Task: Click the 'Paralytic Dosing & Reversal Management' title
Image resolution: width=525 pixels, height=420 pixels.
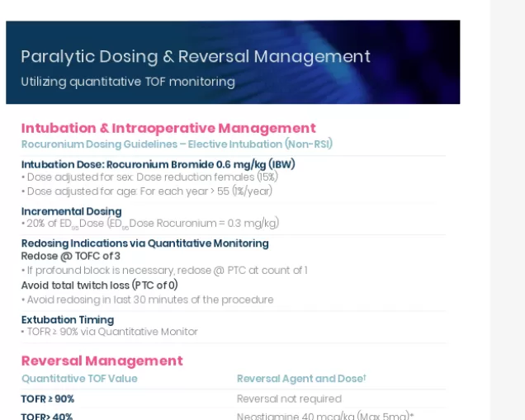Action: pyautogui.click(x=195, y=57)
